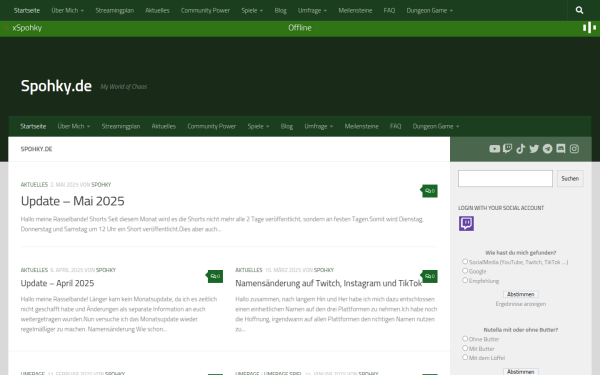The height and width of the screenshot is (375, 600).
Task: Open Meilensteine in top bar
Action: 355,10
